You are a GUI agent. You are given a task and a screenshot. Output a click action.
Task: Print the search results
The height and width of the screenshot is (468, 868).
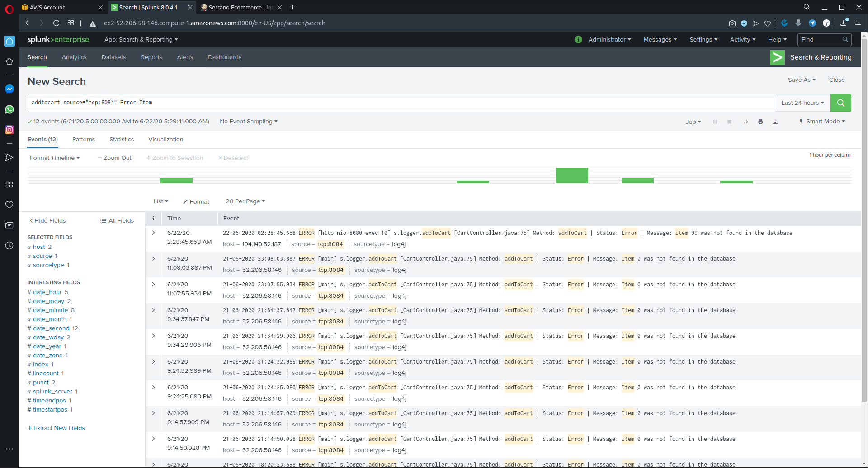[760, 122]
